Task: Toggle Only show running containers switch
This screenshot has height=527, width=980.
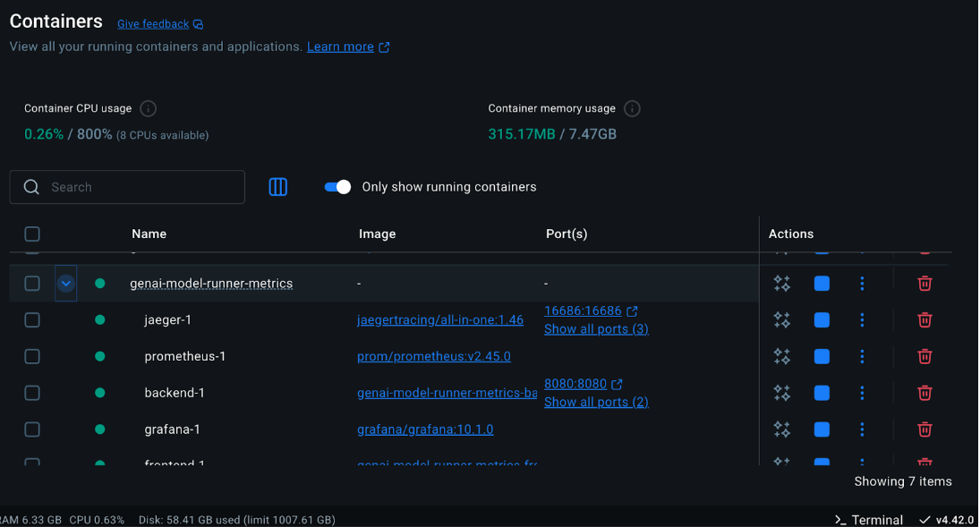Action: click(337, 187)
